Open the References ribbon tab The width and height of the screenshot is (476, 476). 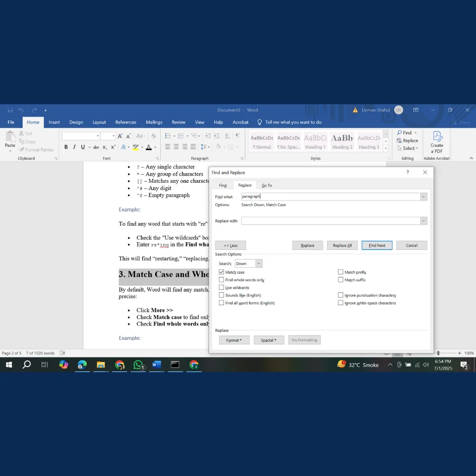(x=126, y=122)
